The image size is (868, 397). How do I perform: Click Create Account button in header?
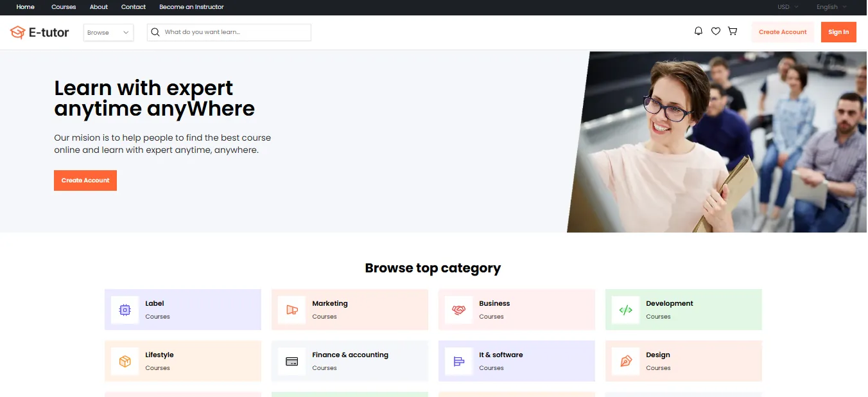783,32
